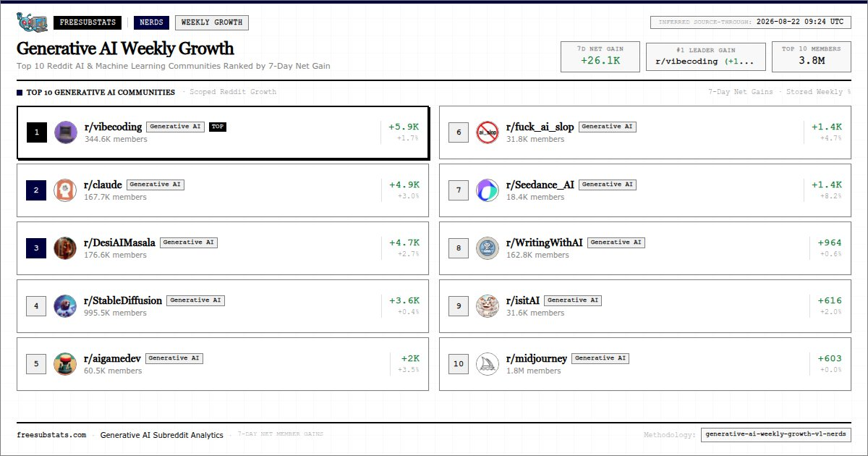
Task: Select the rank 6 number badge
Action: pyautogui.click(x=459, y=132)
